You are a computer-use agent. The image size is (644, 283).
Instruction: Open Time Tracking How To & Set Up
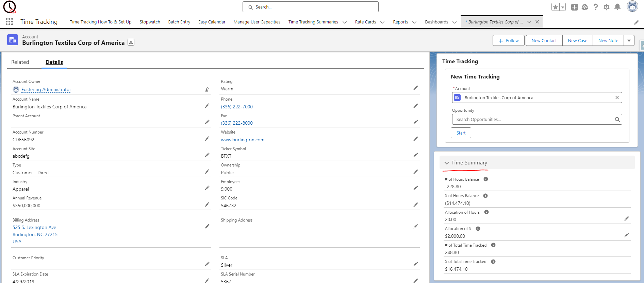click(101, 22)
